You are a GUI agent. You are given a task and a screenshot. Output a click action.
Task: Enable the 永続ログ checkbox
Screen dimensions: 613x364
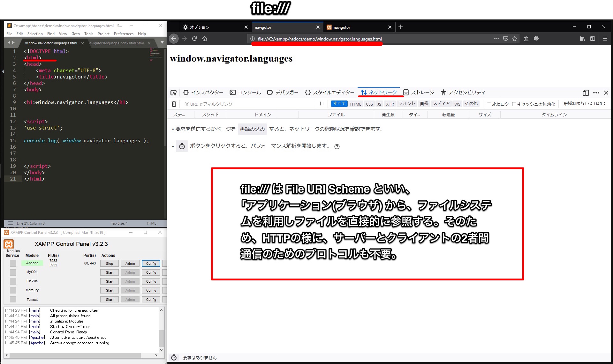click(x=489, y=104)
